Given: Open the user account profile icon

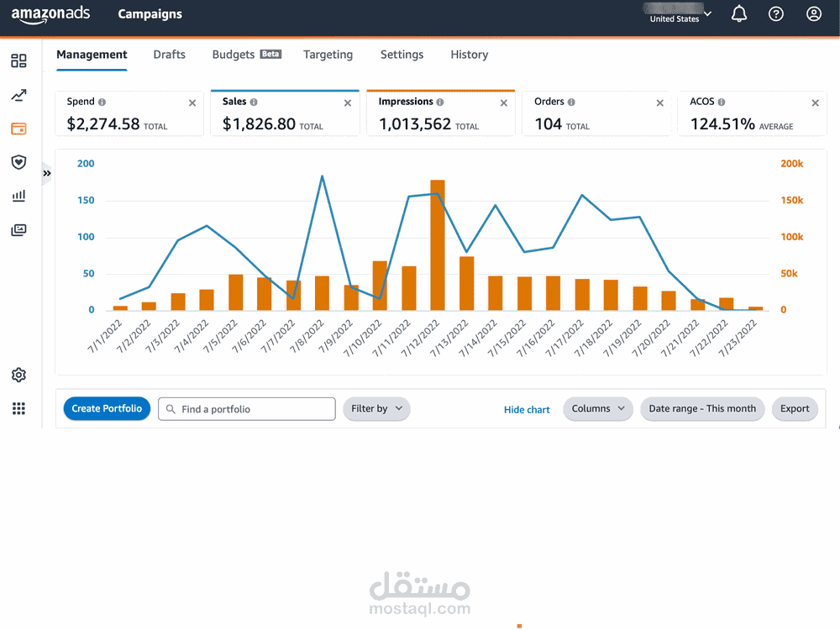Looking at the screenshot, I should 814,14.
